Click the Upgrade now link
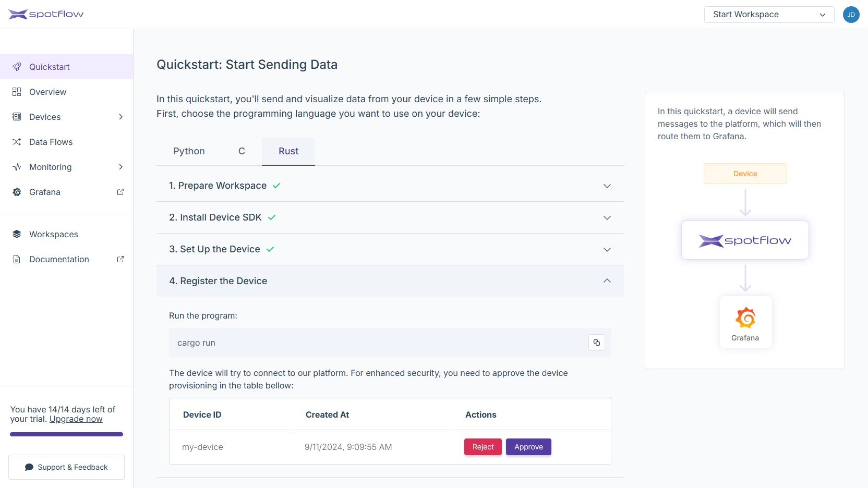This screenshot has width=868, height=488. coord(76,419)
